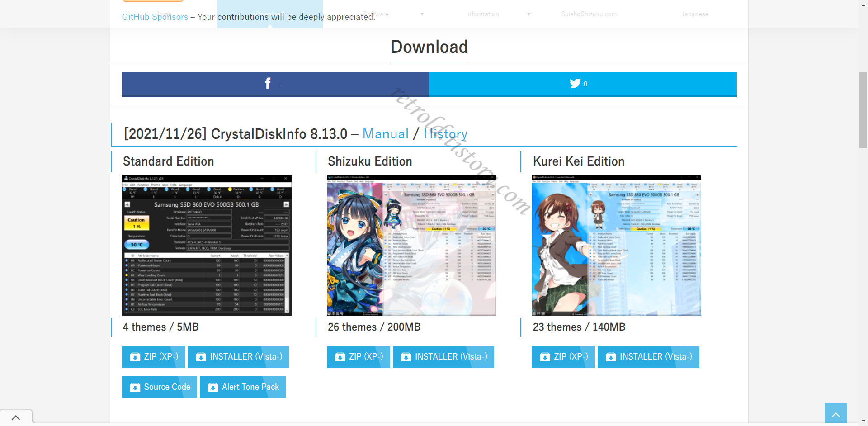The width and height of the screenshot is (868, 426).
Task: Select the "23 themes / 140MB" text
Action: (x=579, y=327)
